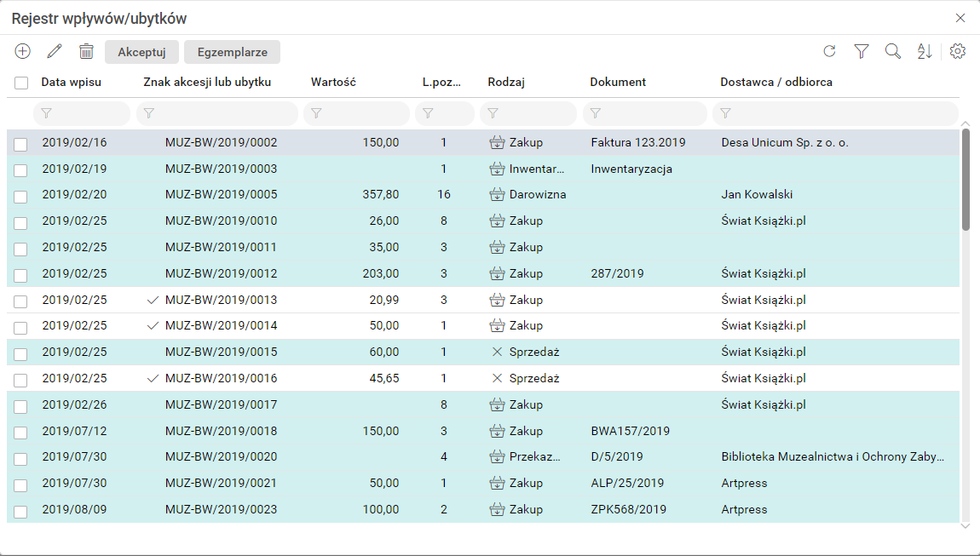Check the row MUZ-BW/2019/0020
Screen dimensions: 980x556
click(20, 459)
